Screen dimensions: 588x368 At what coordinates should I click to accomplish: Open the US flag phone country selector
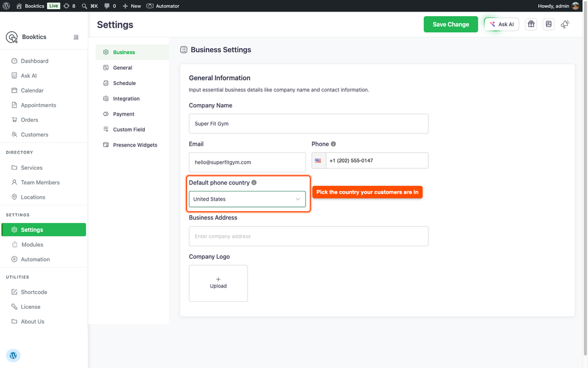[318, 160]
